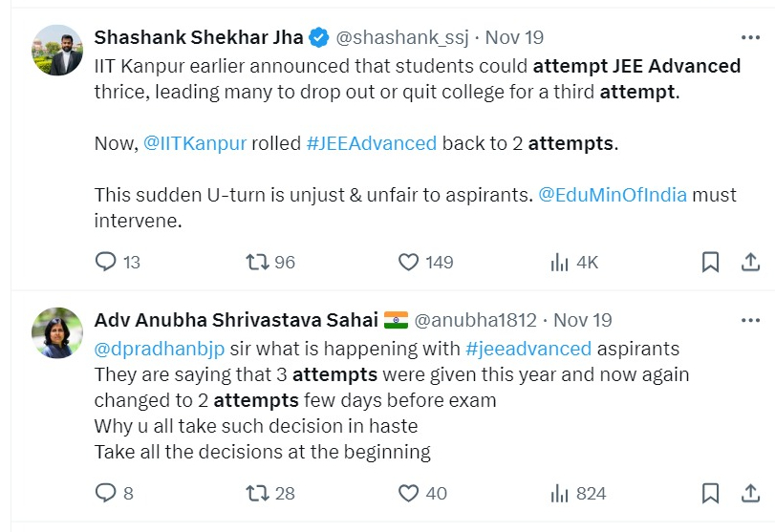
Task: Open the @IITKanpur mention link
Action: click(194, 143)
